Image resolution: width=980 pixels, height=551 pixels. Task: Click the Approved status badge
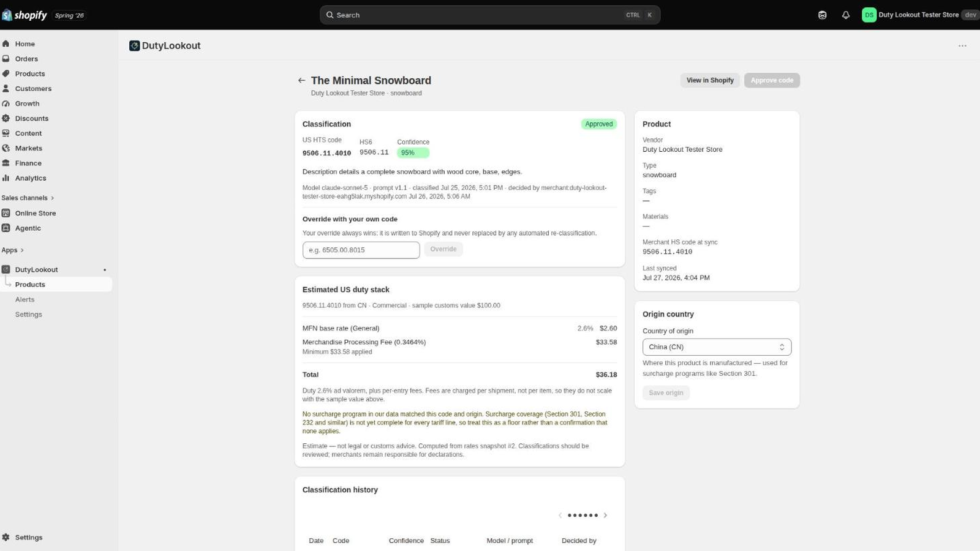tap(598, 124)
